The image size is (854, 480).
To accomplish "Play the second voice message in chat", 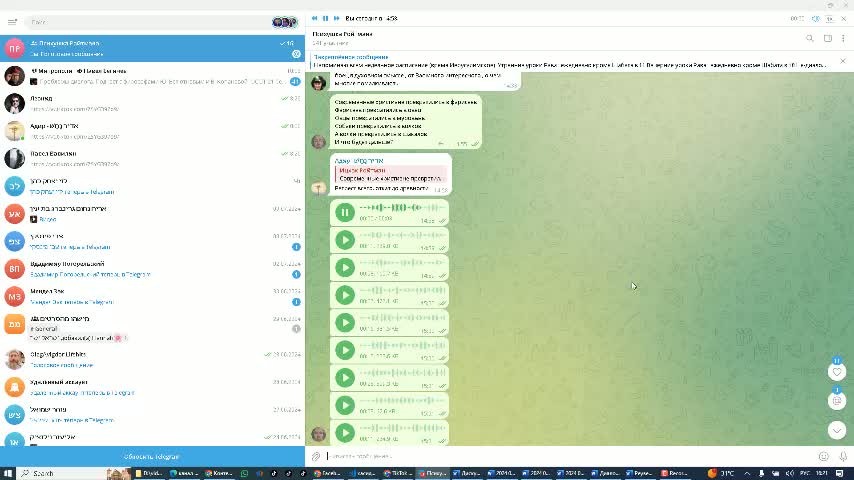I will [x=345, y=240].
